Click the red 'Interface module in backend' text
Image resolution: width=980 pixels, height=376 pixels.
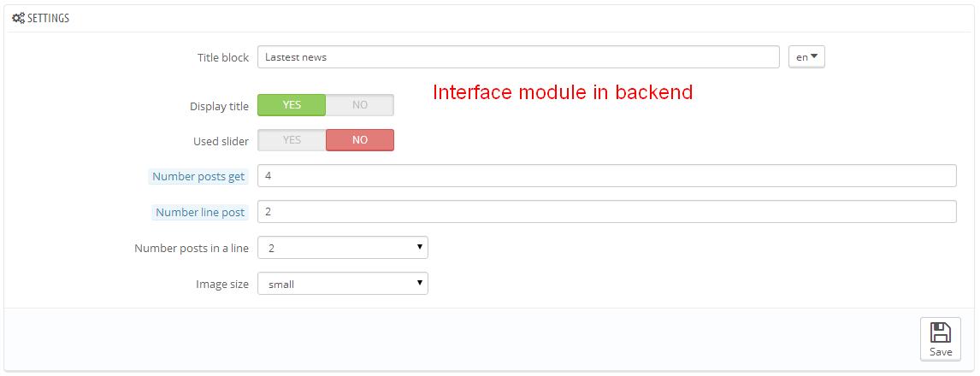click(x=562, y=92)
